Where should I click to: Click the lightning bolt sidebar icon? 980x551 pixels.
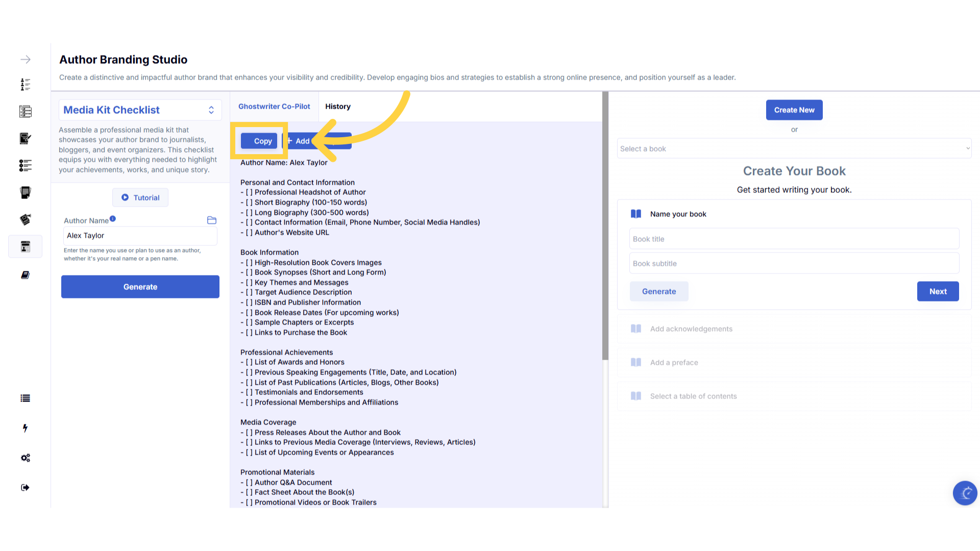point(25,428)
